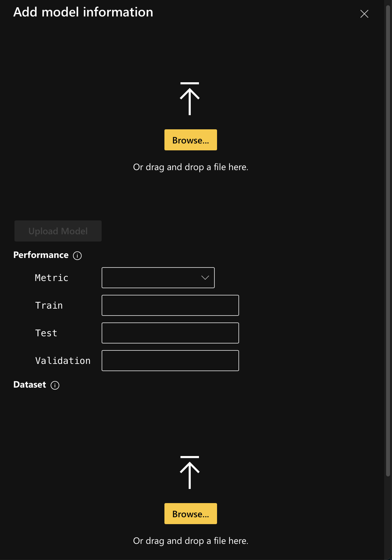The height and width of the screenshot is (560, 392).
Task: Focus the Test score input field
Action: point(170,333)
